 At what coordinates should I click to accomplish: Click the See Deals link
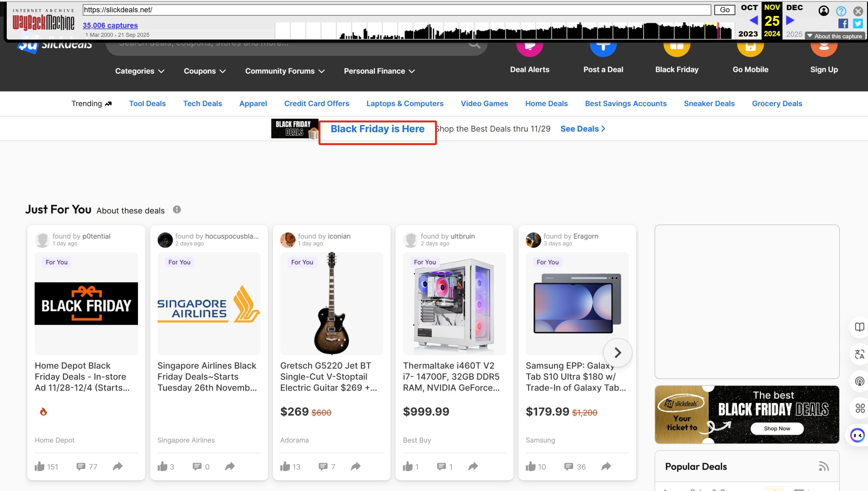583,129
